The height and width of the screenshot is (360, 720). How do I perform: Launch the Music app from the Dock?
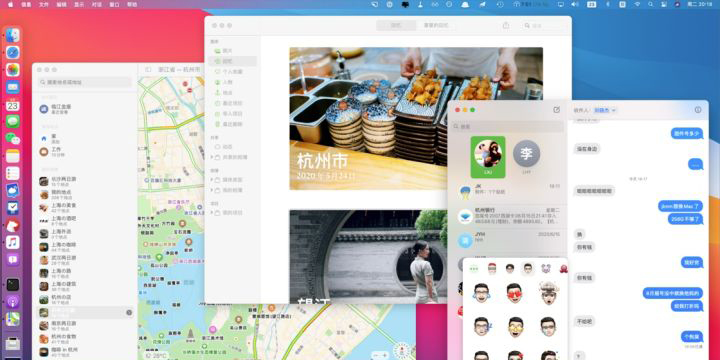tap(13, 242)
